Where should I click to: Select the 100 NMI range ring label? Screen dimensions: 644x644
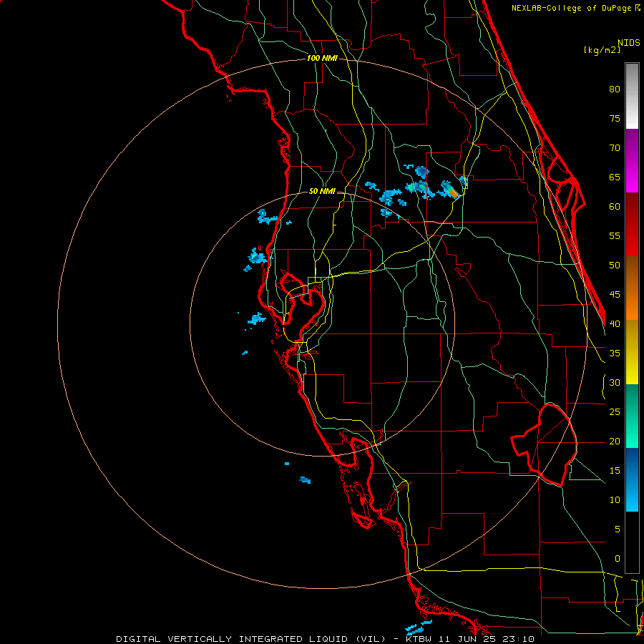click(x=322, y=59)
